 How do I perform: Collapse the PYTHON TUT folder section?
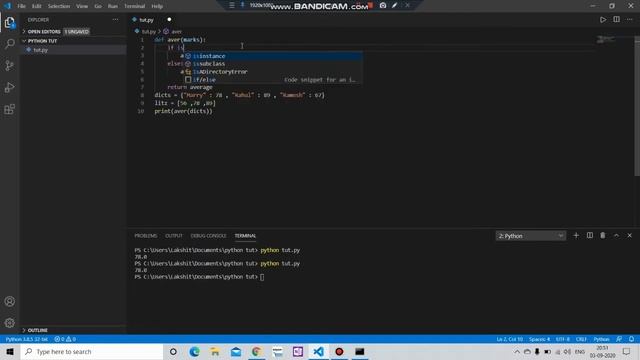point(42,41)
